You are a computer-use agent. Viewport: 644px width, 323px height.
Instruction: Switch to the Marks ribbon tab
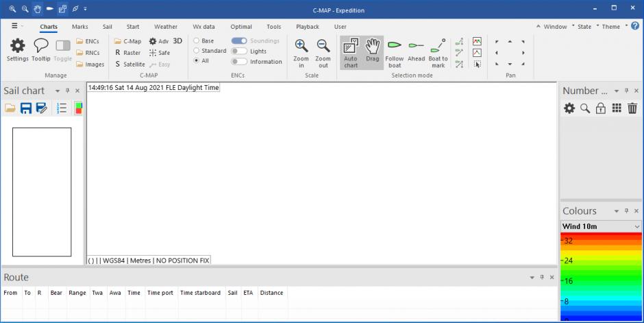click(79, 27)
